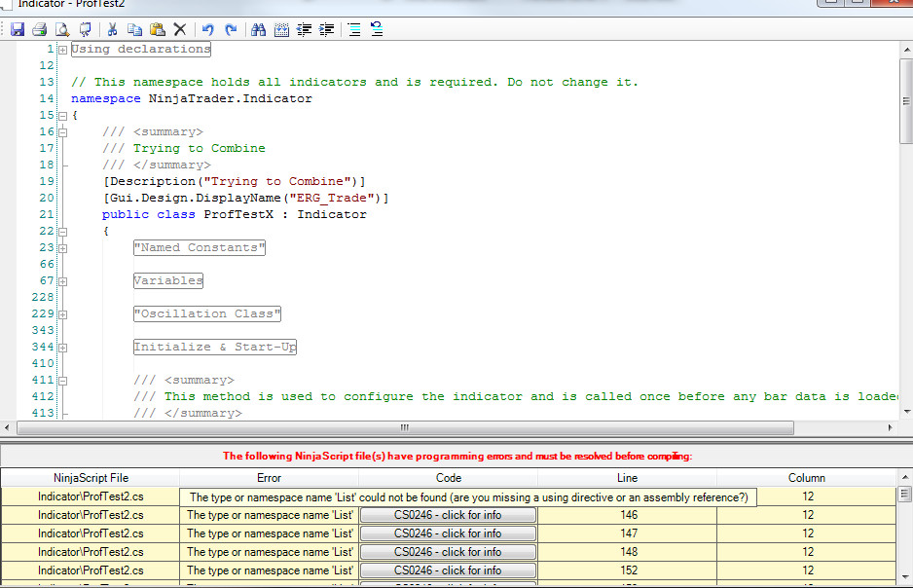Click CS0246 info button for line 152
This screenshot has width=913, height=588.
click(448, 570)
